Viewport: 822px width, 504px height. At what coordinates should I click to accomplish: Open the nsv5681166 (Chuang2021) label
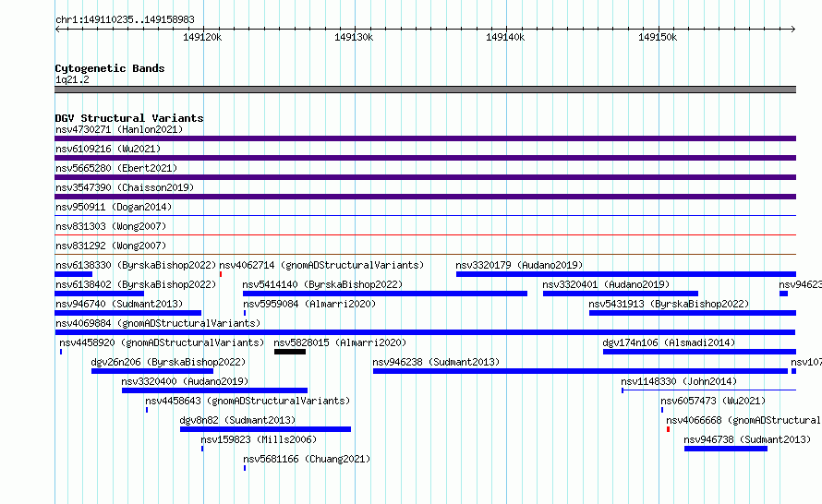[307, 459]
